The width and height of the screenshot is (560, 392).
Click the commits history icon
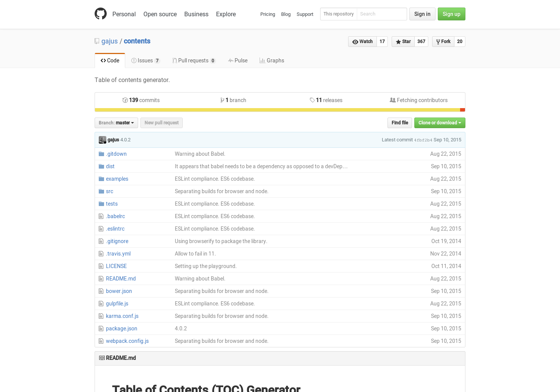pos(125,100)
